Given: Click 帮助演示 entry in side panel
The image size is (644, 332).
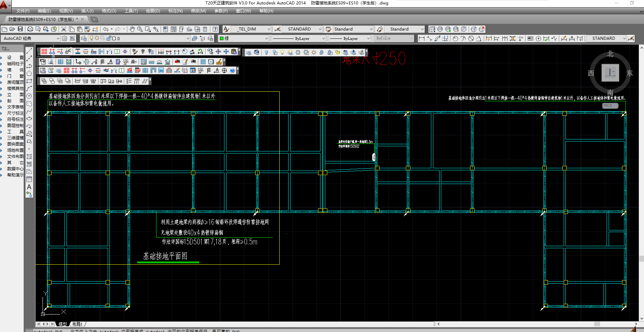Looking at the screenshot, I should click(x=15, y=175).
